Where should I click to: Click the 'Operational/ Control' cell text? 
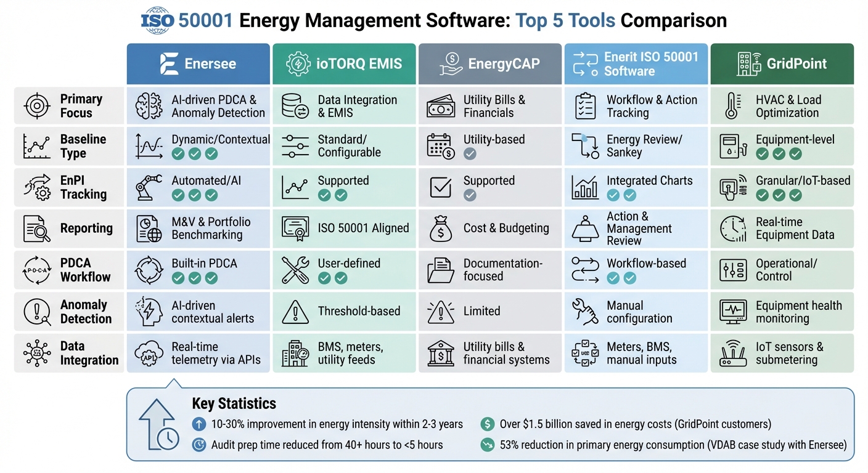point(787,270)
